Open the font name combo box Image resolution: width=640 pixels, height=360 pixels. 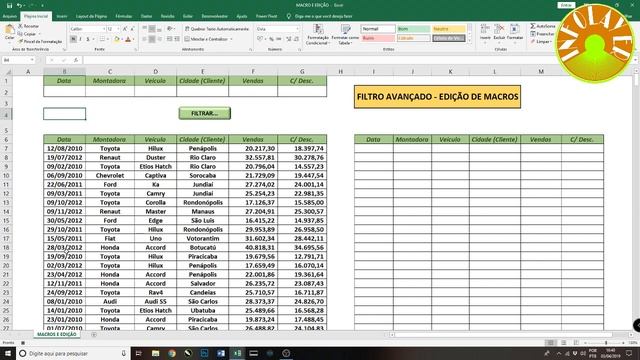(87, 29)
